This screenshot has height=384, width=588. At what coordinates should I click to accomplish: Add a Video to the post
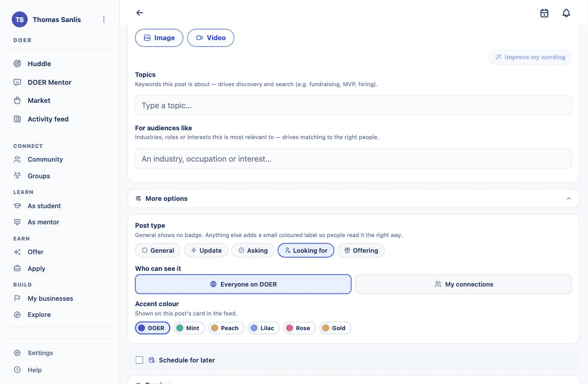[211, 38]
